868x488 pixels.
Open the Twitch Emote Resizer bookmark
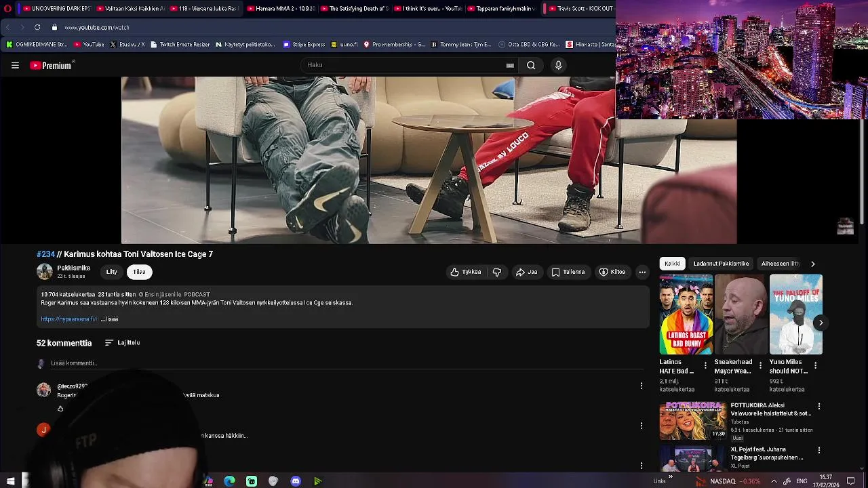180,45
